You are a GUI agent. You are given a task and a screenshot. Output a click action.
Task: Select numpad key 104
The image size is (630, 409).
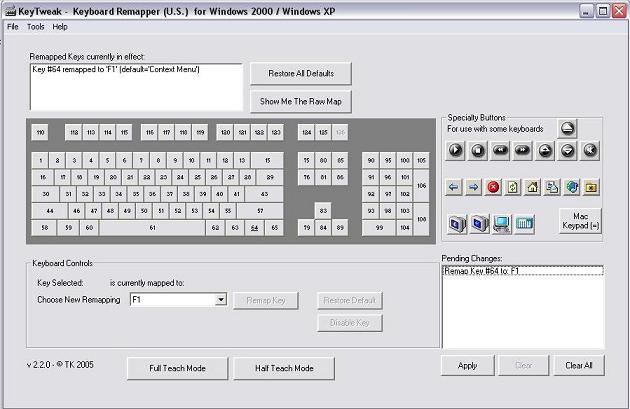click(404, 228)
